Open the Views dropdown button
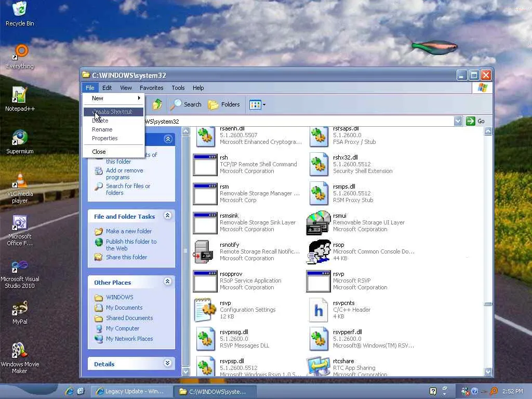532x399 pixels. point(257,104)
